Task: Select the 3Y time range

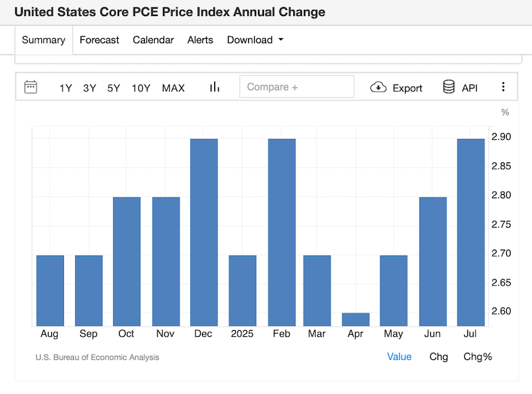Action: (90, 88)
